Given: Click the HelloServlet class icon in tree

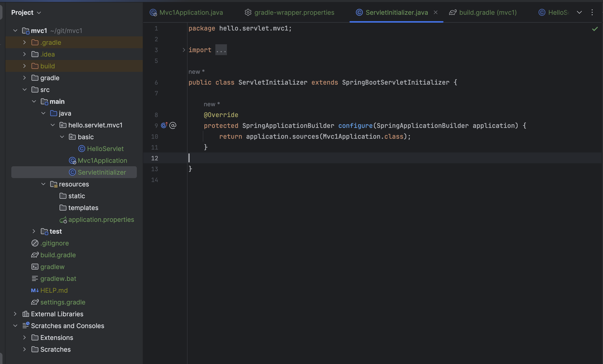Looking at the screenshot, I should click(x=81, y=149).
